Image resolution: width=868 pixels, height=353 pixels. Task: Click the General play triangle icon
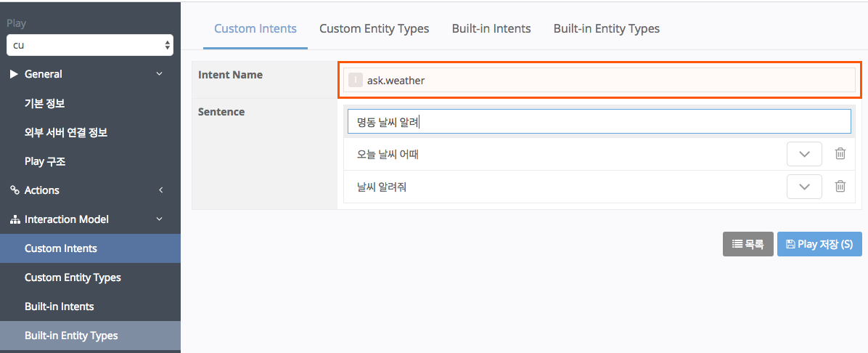tap(15, 74)
